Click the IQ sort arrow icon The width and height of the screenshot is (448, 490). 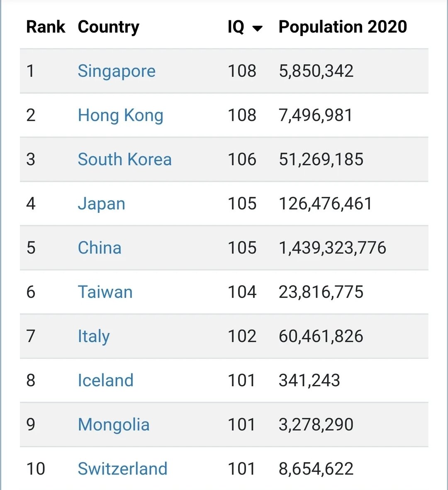[x=257, y=29]
